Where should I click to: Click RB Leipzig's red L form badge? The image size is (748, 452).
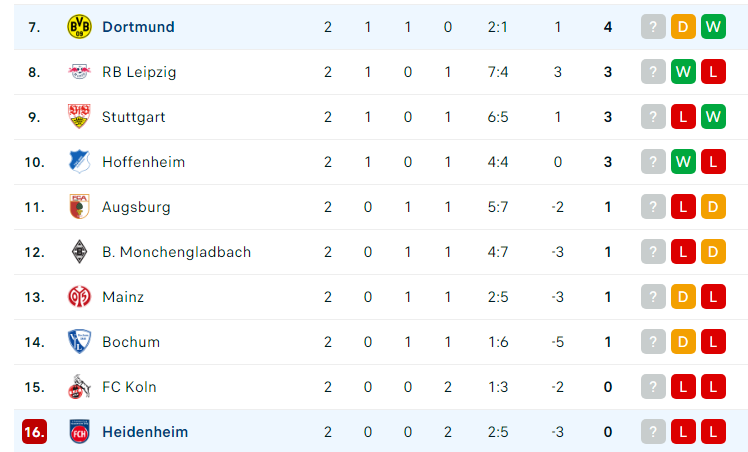[x=713, y=72]
